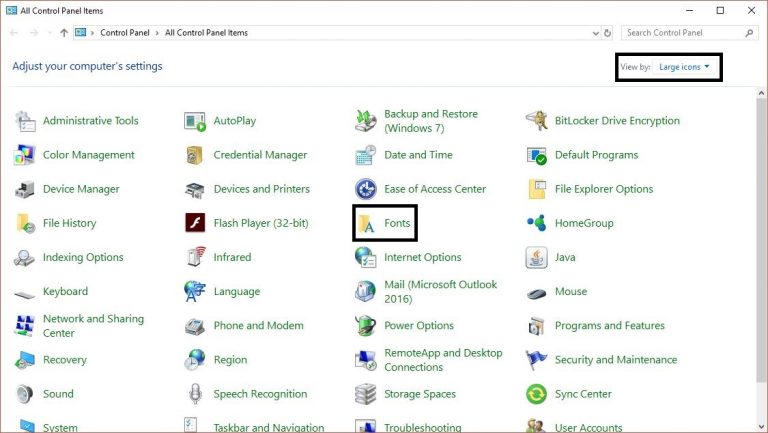
Task: Open the Power Options icon
Action: pyautogui.click(x=365, y=326)
